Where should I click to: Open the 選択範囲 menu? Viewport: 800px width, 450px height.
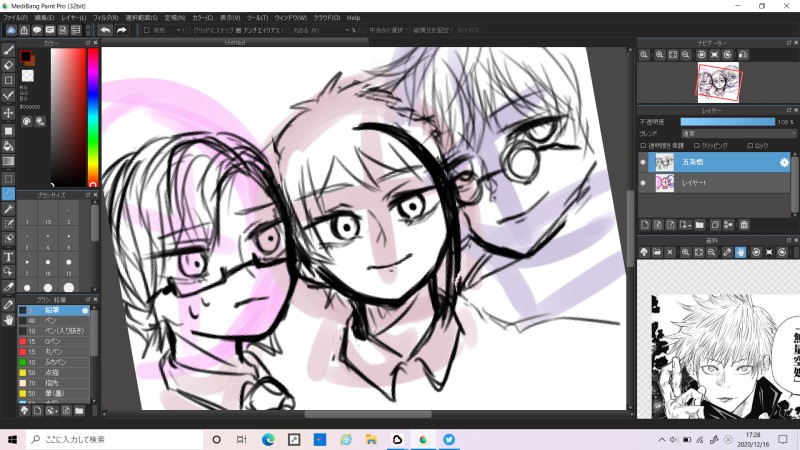[x=141, y=17]
